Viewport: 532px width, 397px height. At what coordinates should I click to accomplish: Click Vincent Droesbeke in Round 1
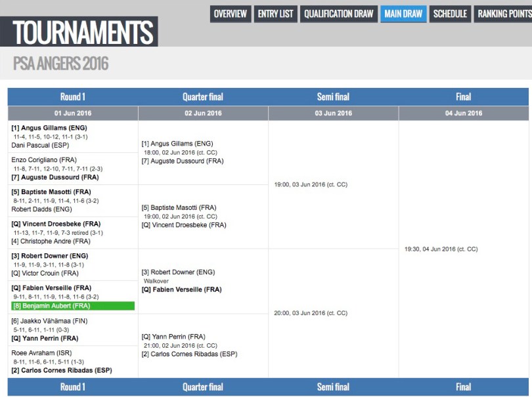pyautogui.click(x=54, y=224)
